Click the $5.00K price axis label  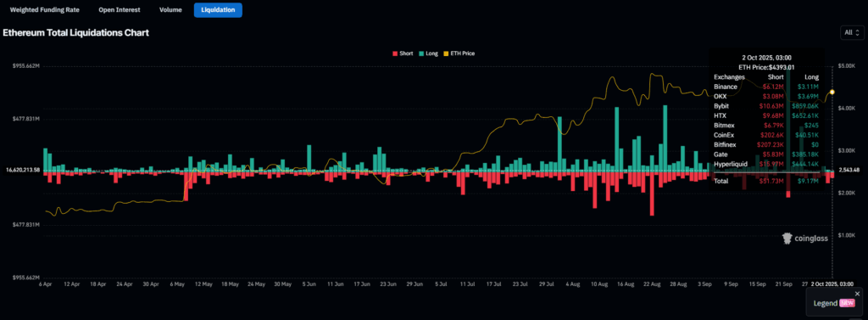click(847, 65)
